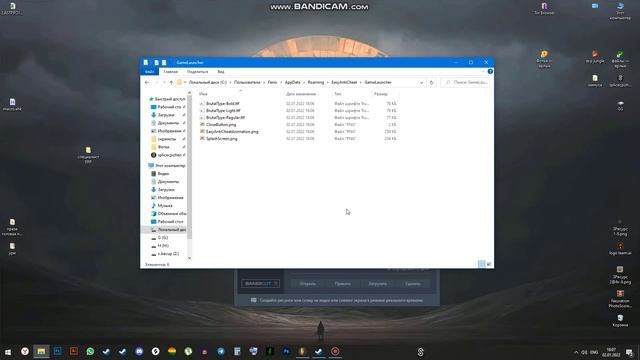Image resolution: width=640 pixels, height=360 pixels.
Task: Click navigation pane scrollbar down arrow
Action: [x=189, y=258]
